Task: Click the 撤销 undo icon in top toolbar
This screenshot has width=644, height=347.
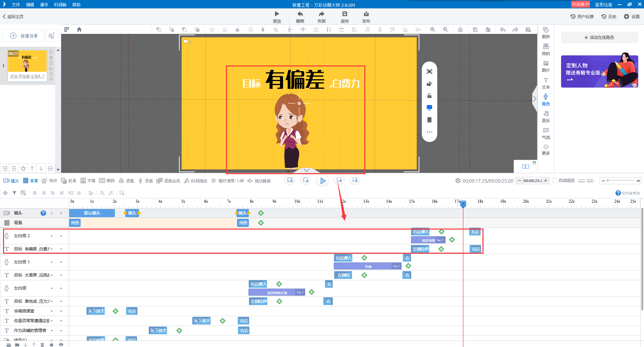Action: (x=300, y=14)
